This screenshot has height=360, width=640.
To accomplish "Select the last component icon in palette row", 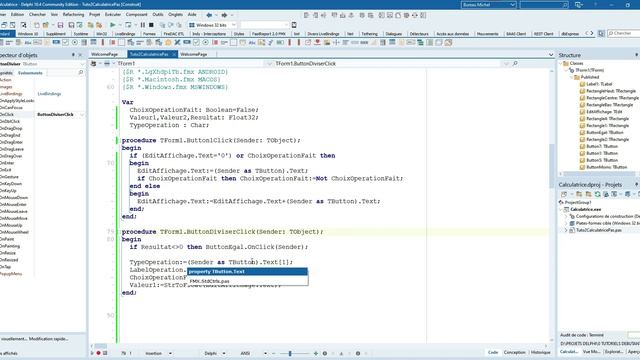I will coord(448,42).
